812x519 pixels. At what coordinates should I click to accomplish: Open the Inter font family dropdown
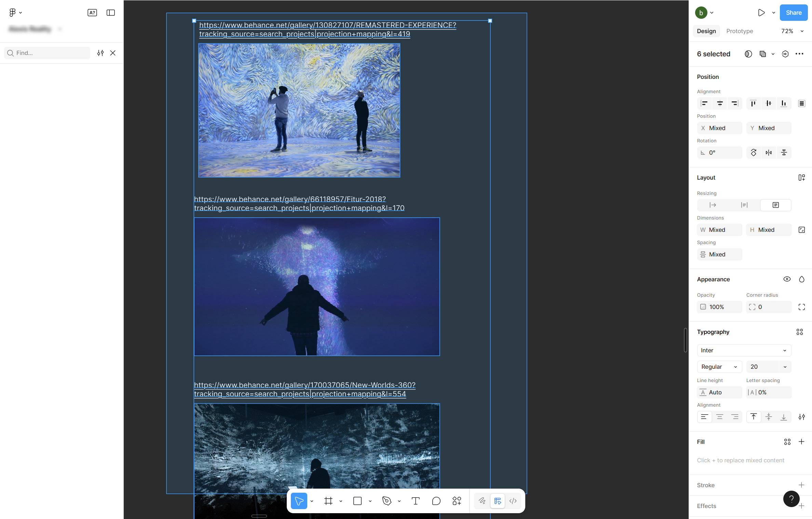pyautogui.click(x=744, y=350)
